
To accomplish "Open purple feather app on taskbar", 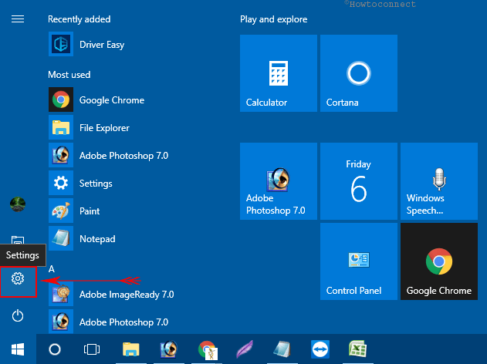I will [244, 349].
